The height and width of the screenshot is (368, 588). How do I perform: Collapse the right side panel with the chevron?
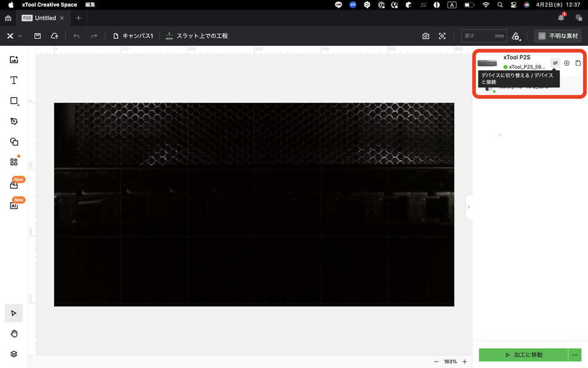click(x=469, y=207)
